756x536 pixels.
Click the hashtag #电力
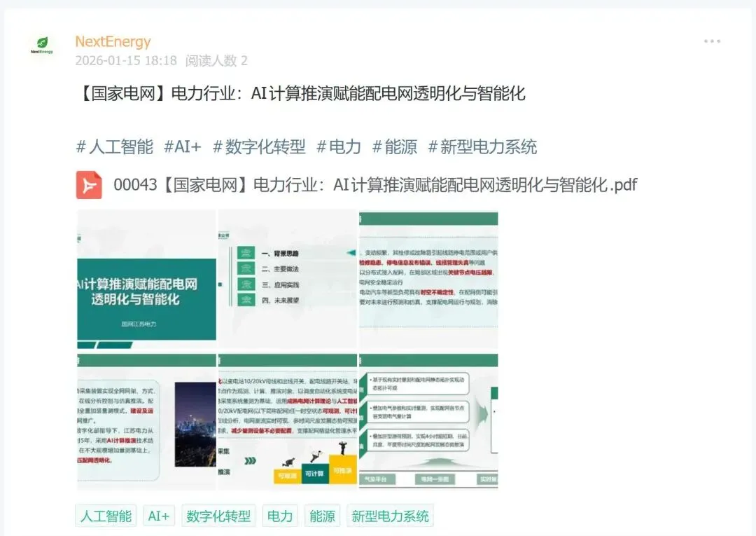click(x=339, y=146)
